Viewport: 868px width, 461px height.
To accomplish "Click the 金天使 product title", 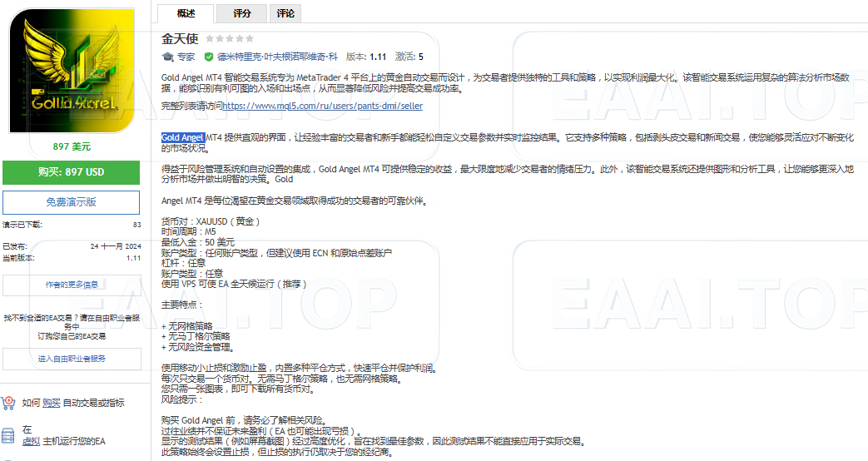I will pos(180,39).
